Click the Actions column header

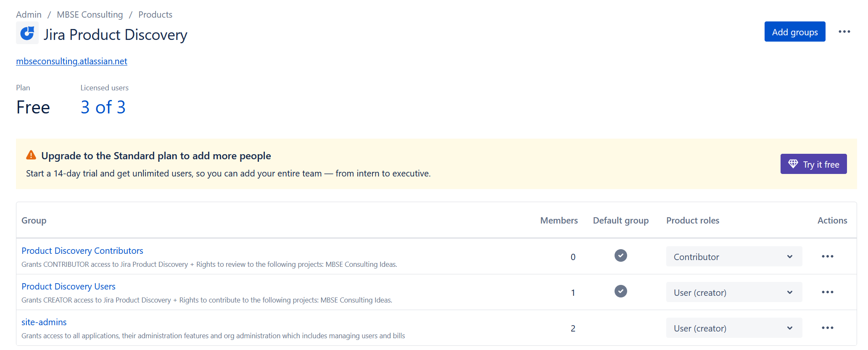832,221
